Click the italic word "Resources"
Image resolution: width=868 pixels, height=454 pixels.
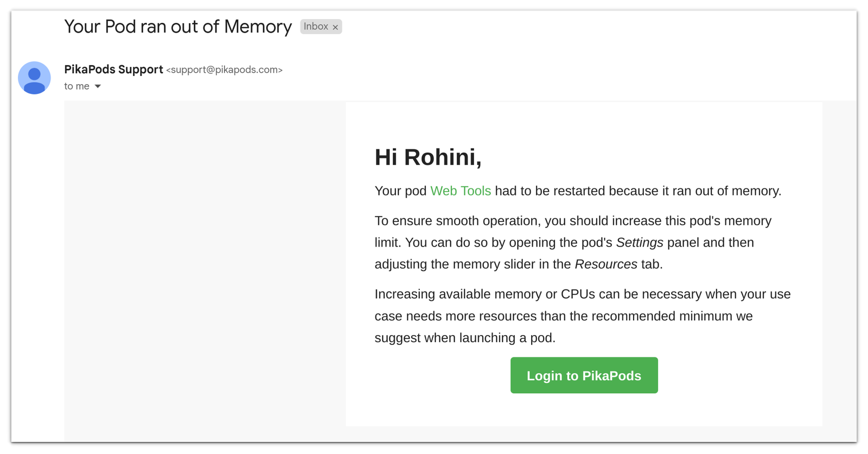click(x=606, y=264)
